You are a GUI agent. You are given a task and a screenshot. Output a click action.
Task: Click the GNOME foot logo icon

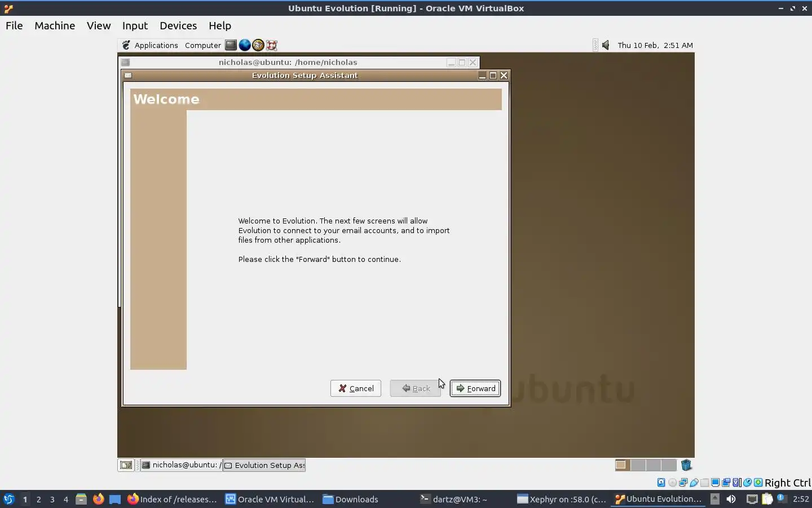[x=126, y=45]
